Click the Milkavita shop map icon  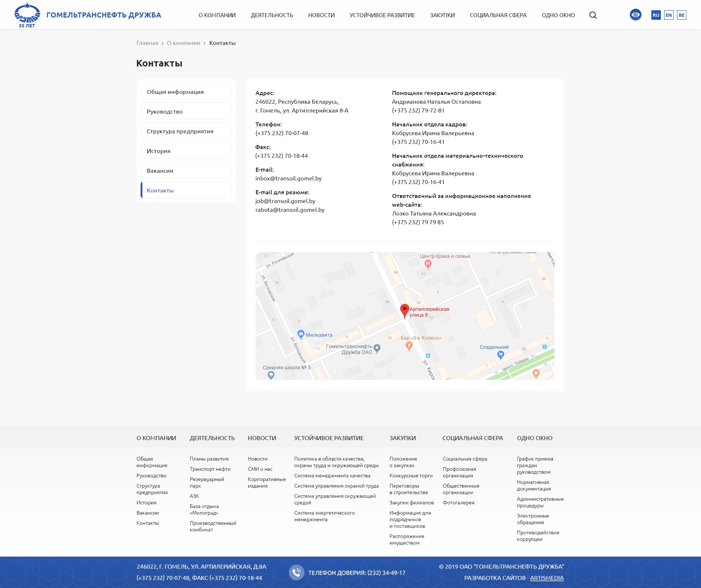(301, 334)
